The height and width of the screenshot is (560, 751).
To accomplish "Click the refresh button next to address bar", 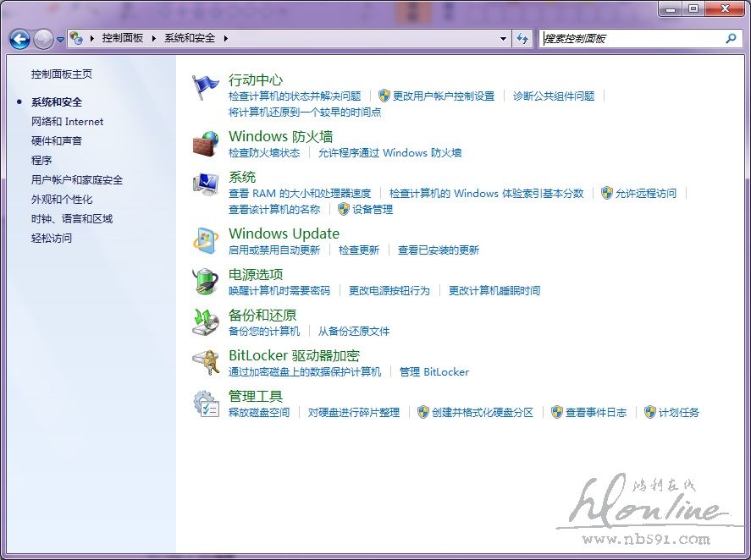I will pyautogui.click(x=522, y=38).
